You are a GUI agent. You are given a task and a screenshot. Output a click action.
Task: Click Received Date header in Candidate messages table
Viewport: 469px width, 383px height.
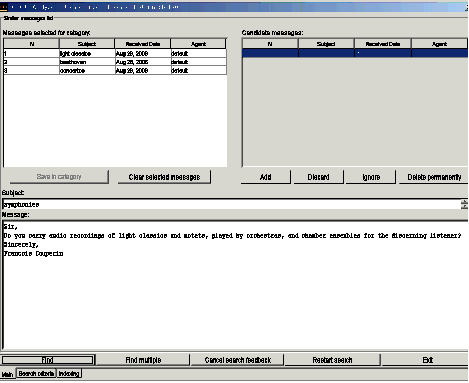click(x=383, y=44)
